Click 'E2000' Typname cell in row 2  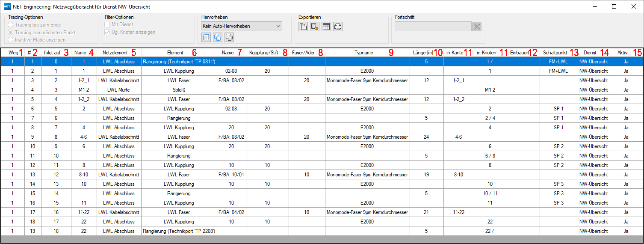367,71
